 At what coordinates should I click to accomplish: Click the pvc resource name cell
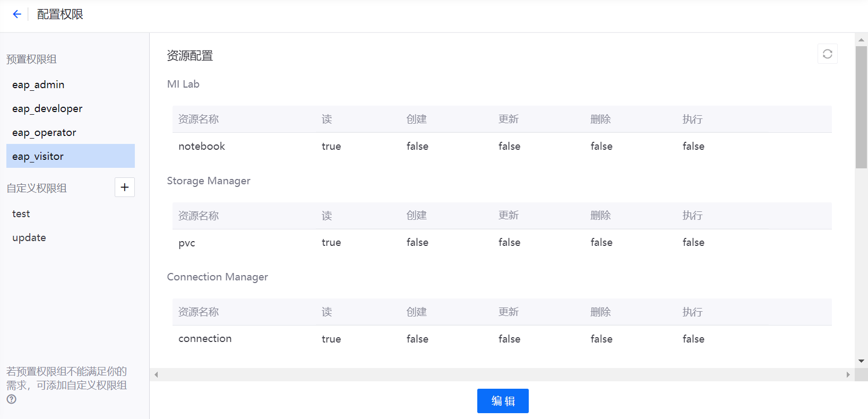pyautogui.click(x=187, y=243)
